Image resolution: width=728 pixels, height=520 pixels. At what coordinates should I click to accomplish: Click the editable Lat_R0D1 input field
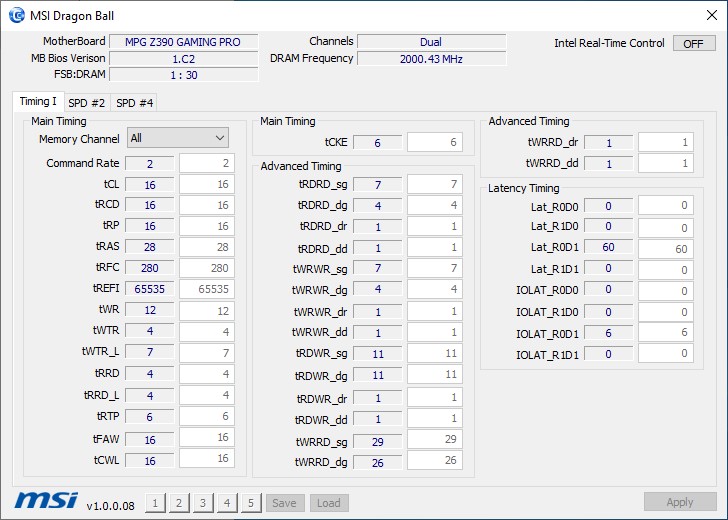click(x=666, y=249)
